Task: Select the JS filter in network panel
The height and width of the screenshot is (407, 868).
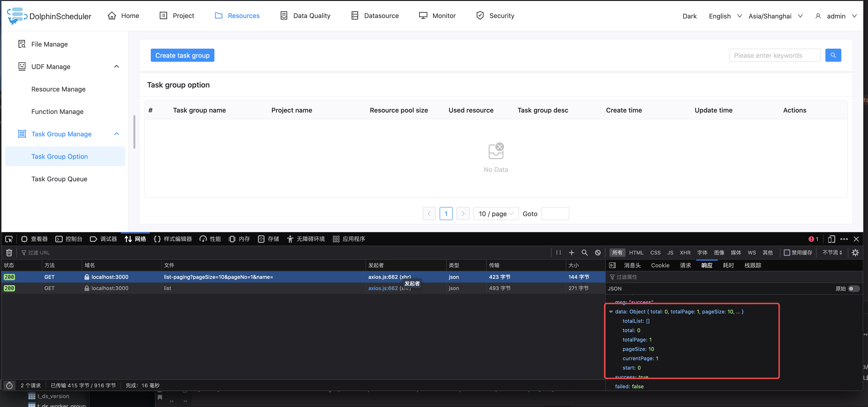Action: pyautogui.click(x=670, y=252)
